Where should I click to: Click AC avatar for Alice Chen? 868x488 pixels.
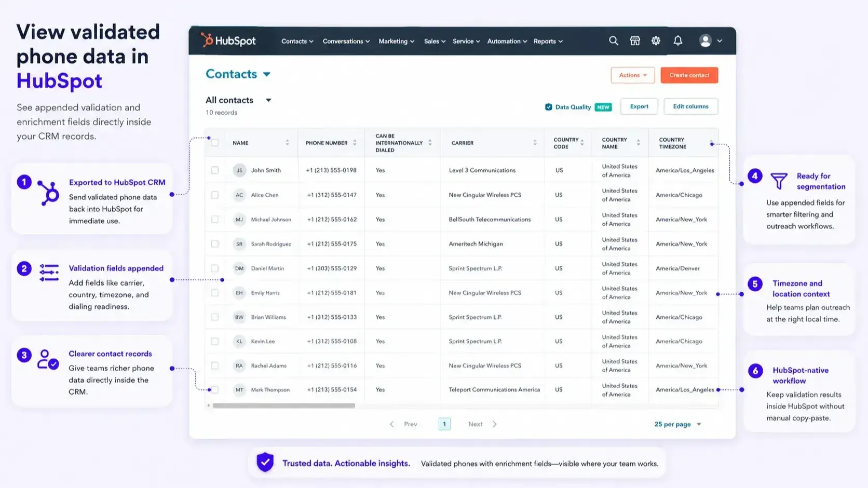(x=239, y=195)
